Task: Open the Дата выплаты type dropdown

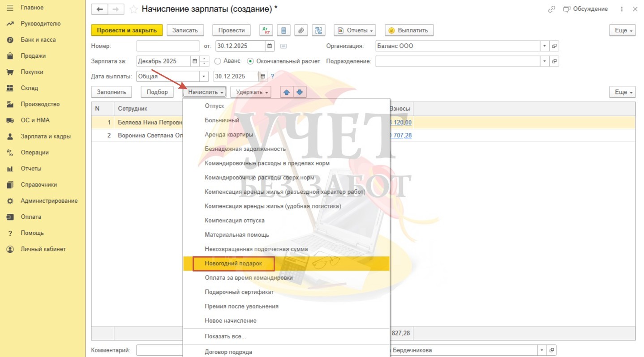Action: 204,76
